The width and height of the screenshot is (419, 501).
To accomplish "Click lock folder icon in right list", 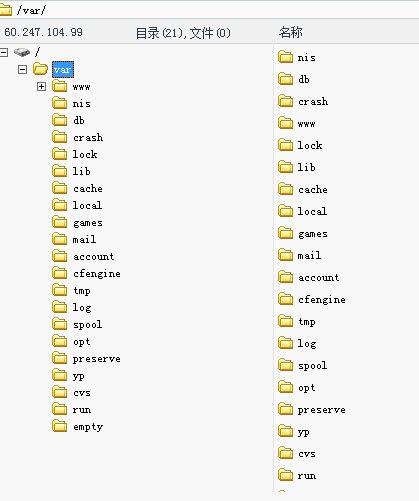I will pos(286,145).
